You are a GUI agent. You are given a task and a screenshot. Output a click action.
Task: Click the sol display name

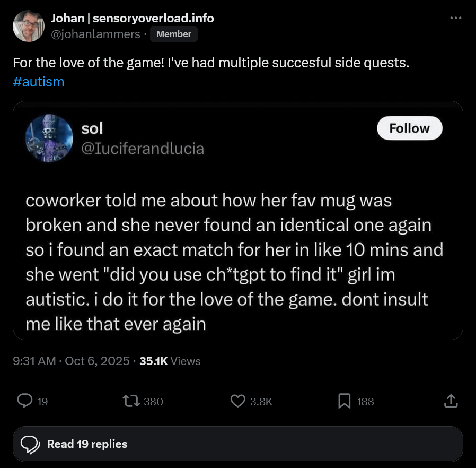pos(92,128)
